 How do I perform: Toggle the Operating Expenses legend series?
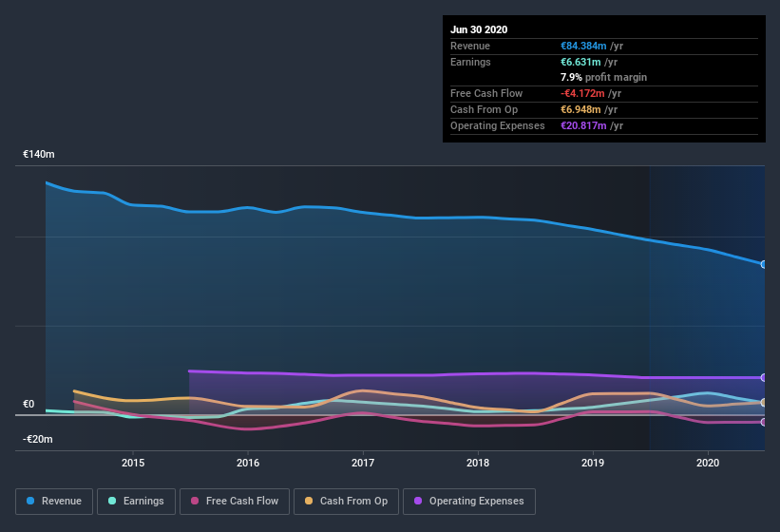click(x=469, y=502)
